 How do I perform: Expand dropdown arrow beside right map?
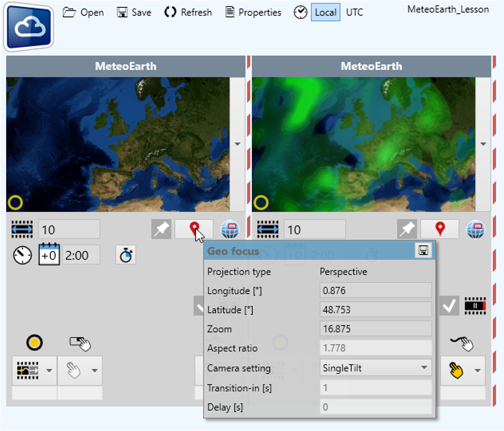point(483,144)
